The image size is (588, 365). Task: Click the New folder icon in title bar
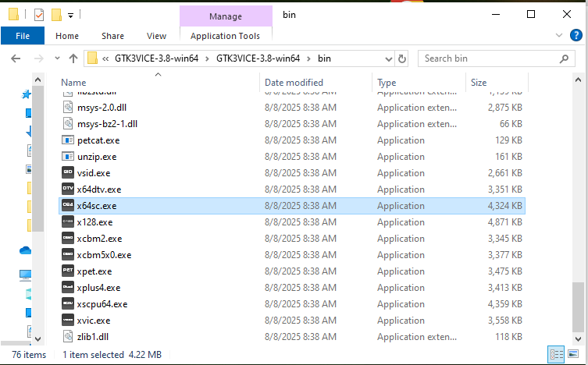(57, 15)
